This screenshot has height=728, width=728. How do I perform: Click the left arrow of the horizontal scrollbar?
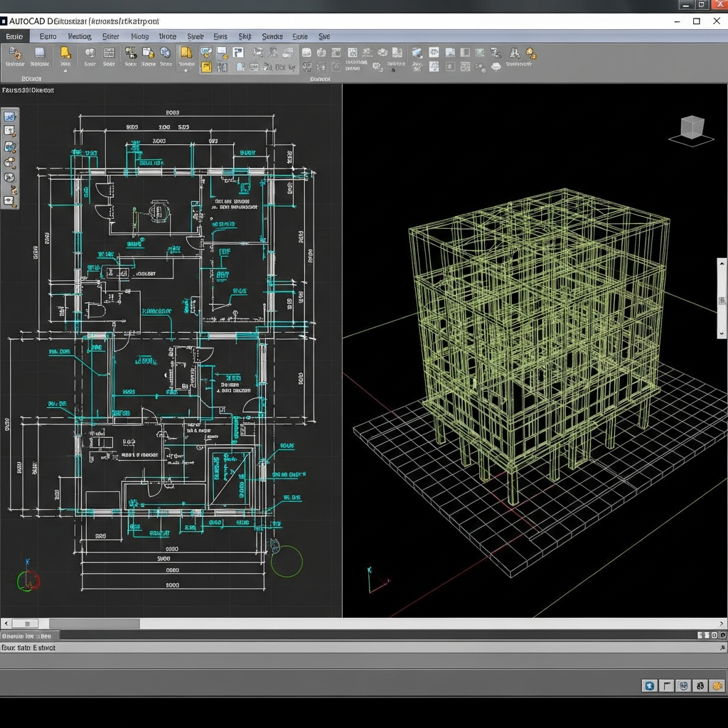(x=6, y=623)
